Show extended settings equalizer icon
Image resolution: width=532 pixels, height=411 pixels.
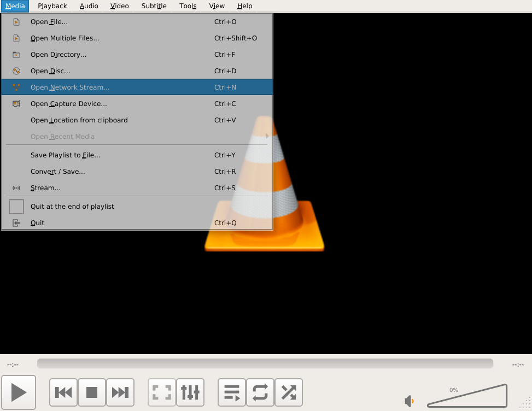190,392
